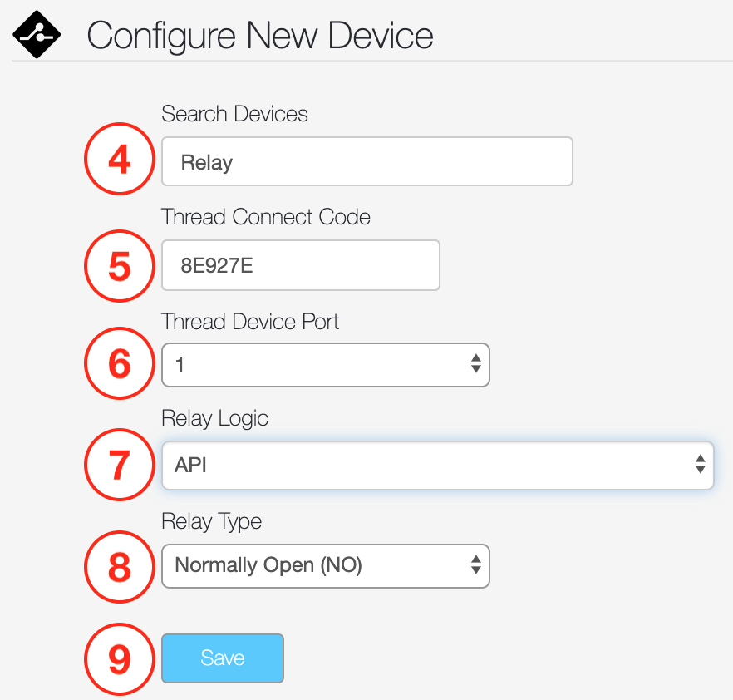Click inside the Search Devices field

click(366, 161)
